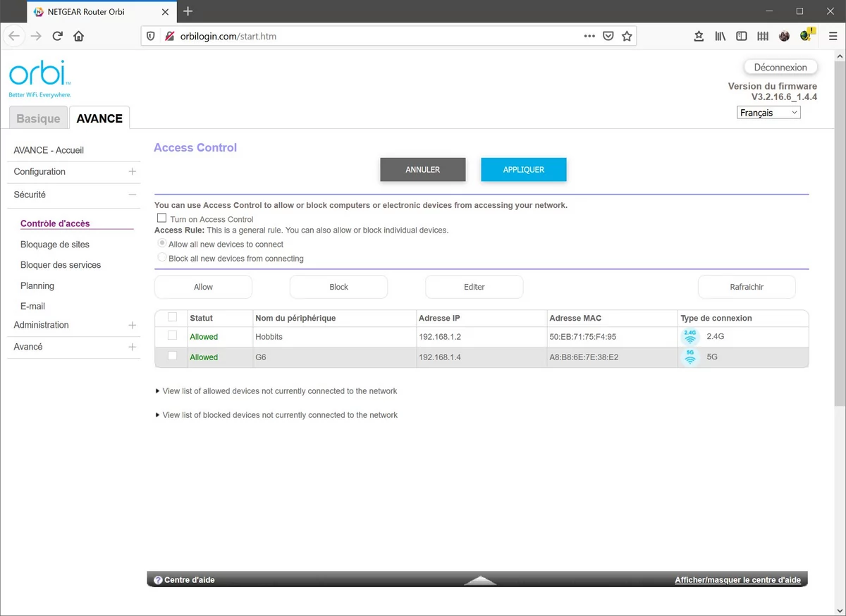The image size is (846, 616).
Task: Open Contrôle d'accès menu item
Action: pyautogui.click(x=55, y=223)
